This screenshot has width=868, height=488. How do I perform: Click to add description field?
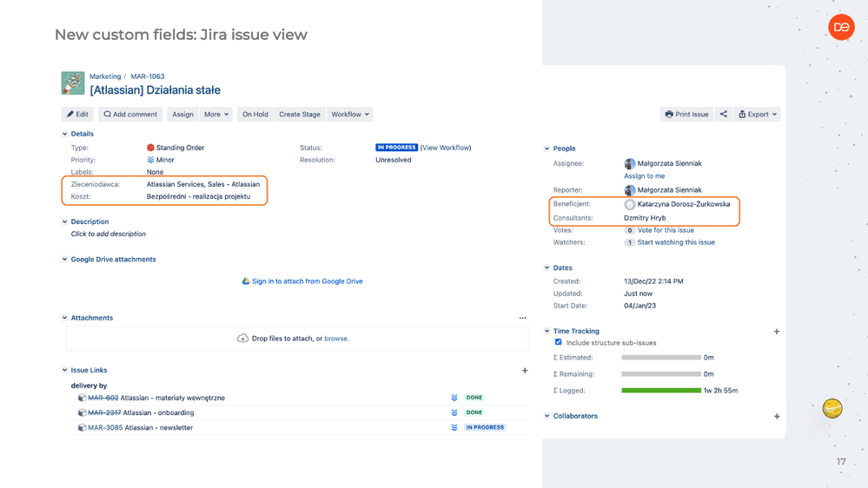click(109, 234)
